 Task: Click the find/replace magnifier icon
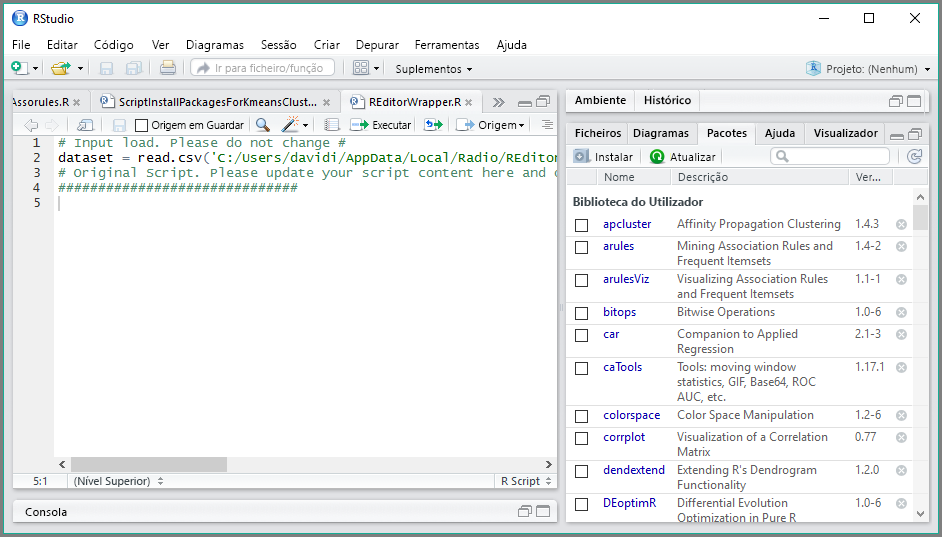coord(262,125)
